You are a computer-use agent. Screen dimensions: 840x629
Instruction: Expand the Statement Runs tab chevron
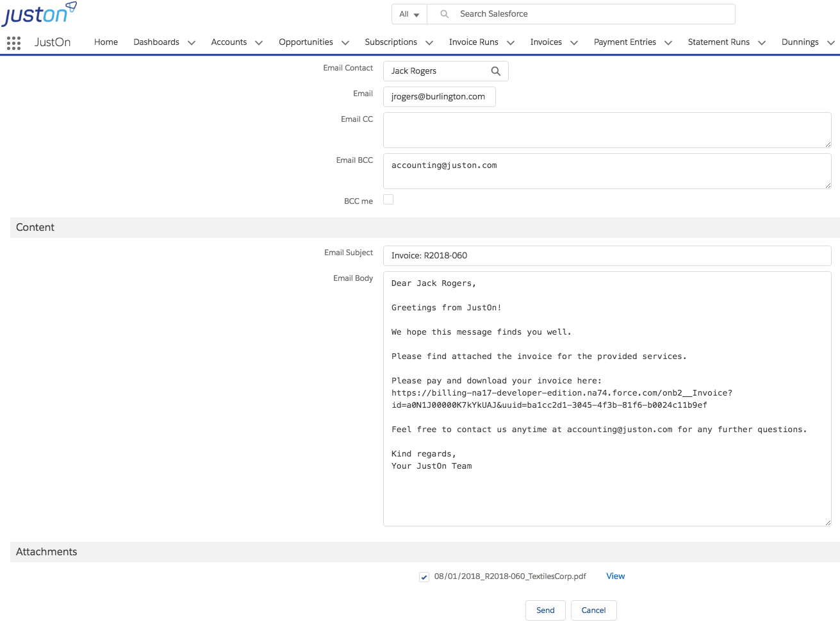[x=762, y=43]
